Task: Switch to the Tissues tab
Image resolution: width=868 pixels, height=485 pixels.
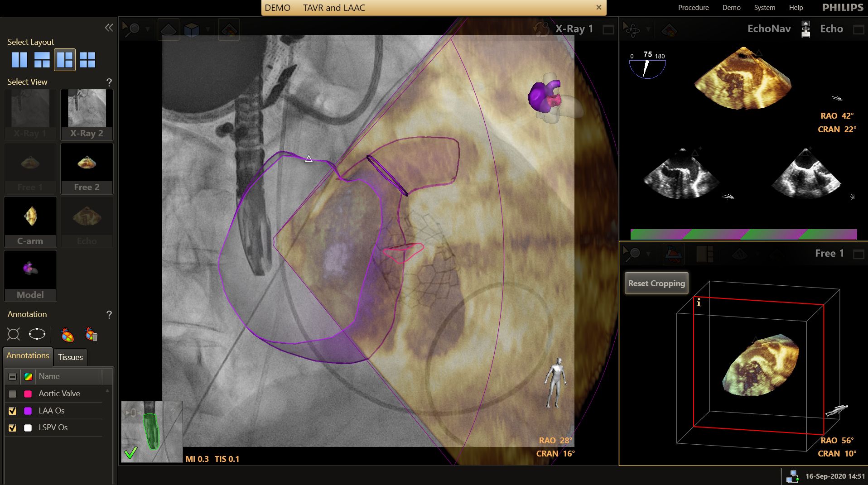Action: click(70, 357)
